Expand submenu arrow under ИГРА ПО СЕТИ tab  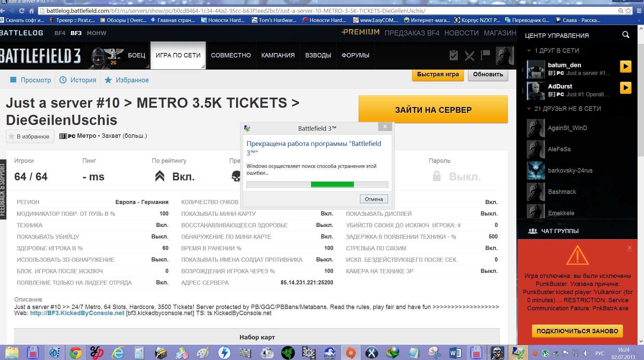pos(203,67)
